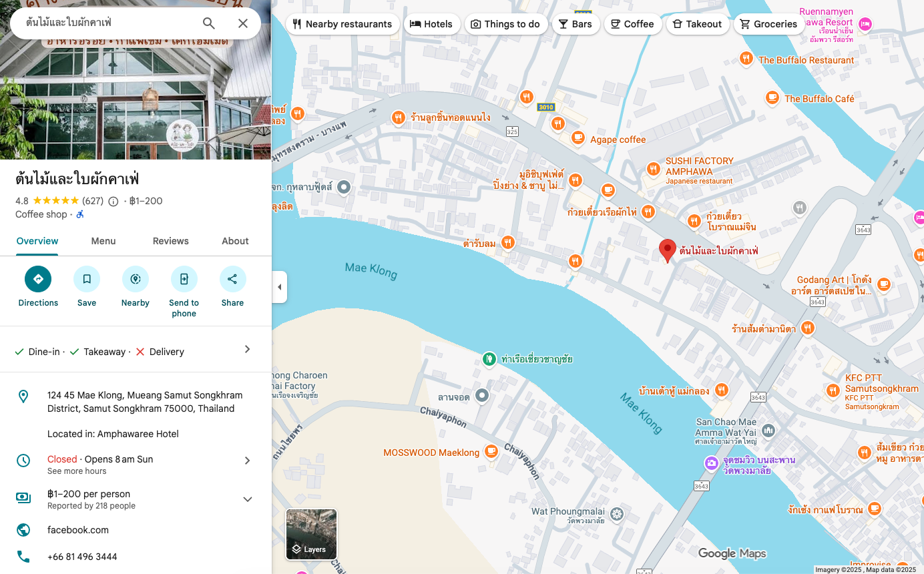924x574 pixels.
Task: Click the Wat Phoungmalai temple marker
Action: [x=617, y=513]
